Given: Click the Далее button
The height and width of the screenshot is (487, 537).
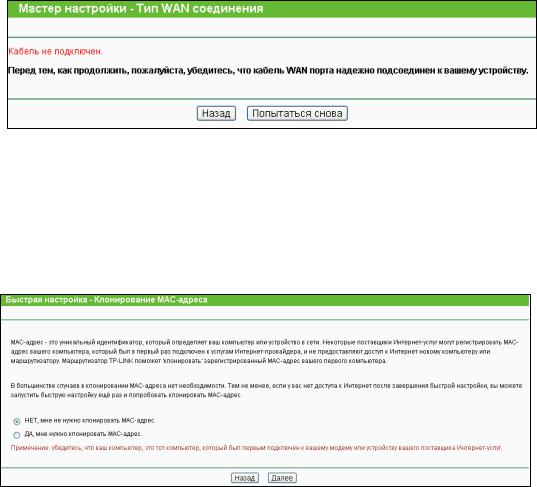Looking at the screenshot, I should coord(282,478).
